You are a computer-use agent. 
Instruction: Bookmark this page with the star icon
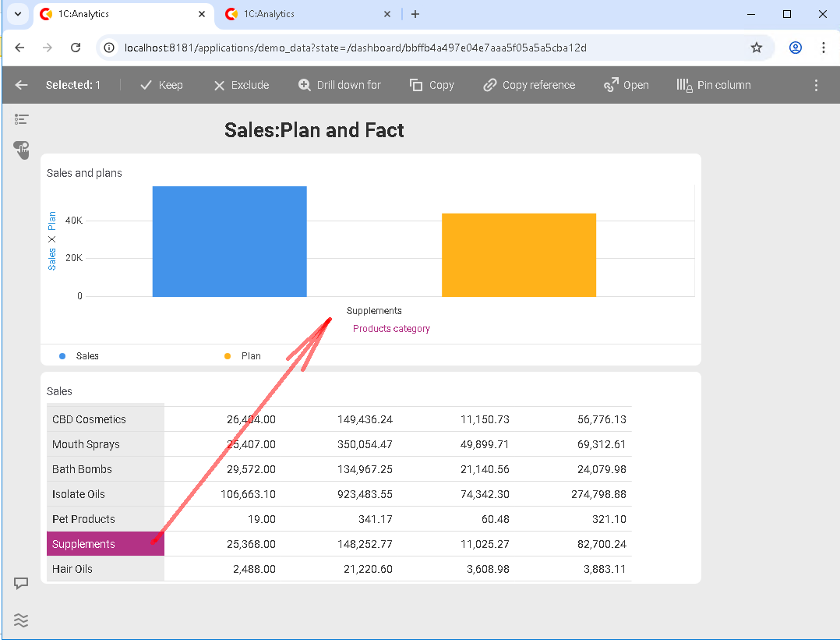756,48
